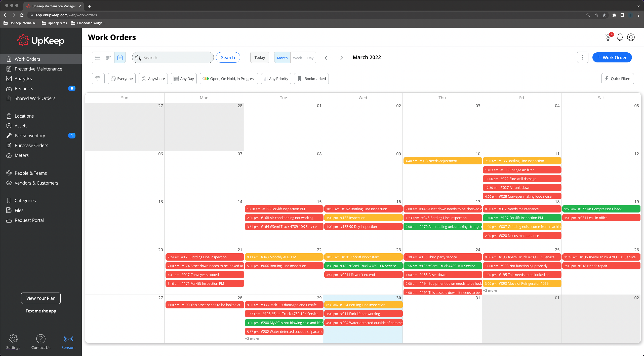
Task: Switch calendar to Week view
Action: pos(297,58)
